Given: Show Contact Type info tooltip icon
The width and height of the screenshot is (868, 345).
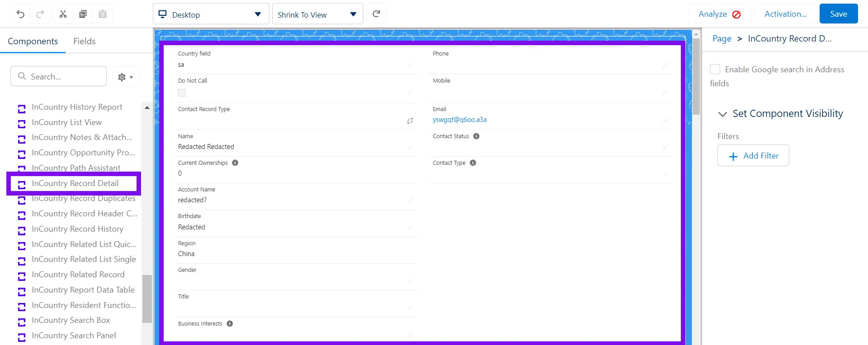Looking at the screenshot, I should [x=473, y=163].
